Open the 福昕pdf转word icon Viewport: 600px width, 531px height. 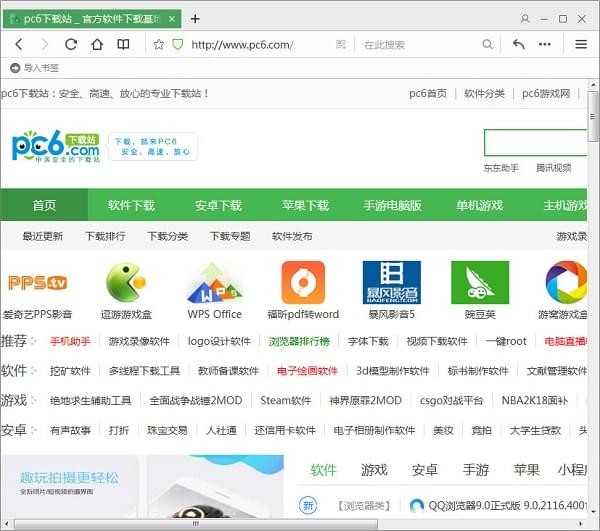click(x=303, y=283)
